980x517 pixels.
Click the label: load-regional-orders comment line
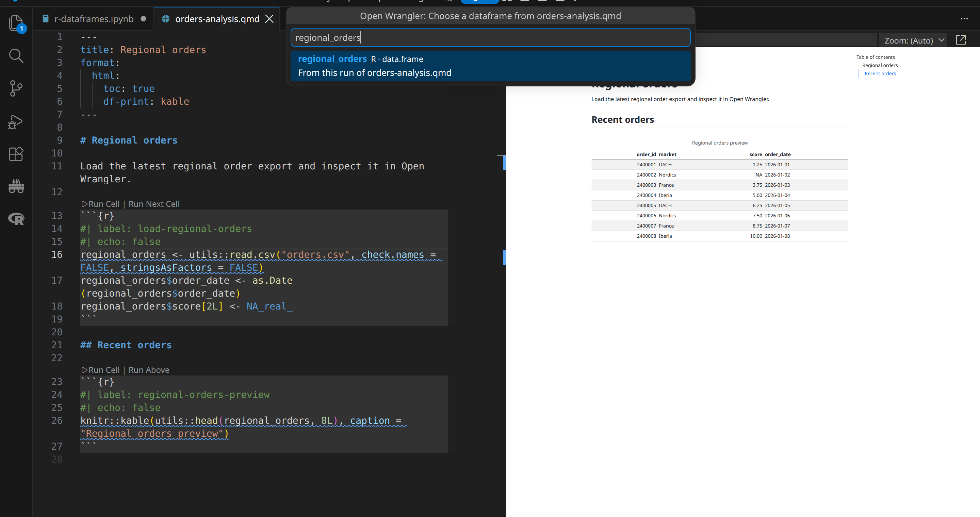(166, 229)
